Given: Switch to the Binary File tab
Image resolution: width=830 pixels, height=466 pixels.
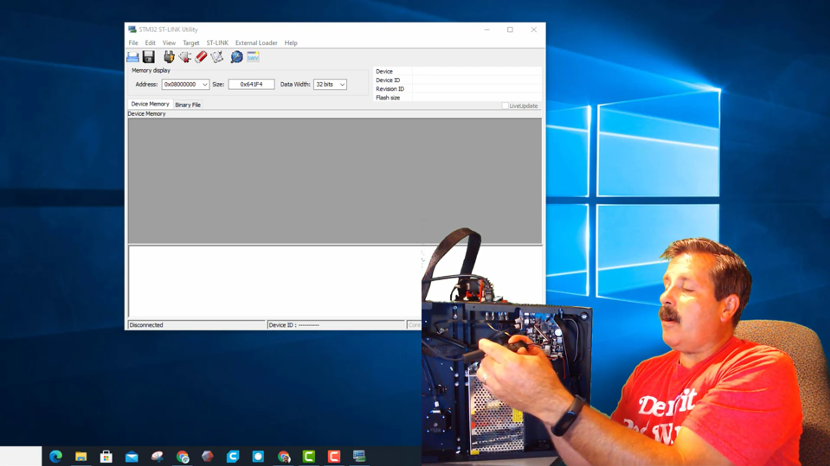Looking at the screenshot, I should tap(188, 105).
